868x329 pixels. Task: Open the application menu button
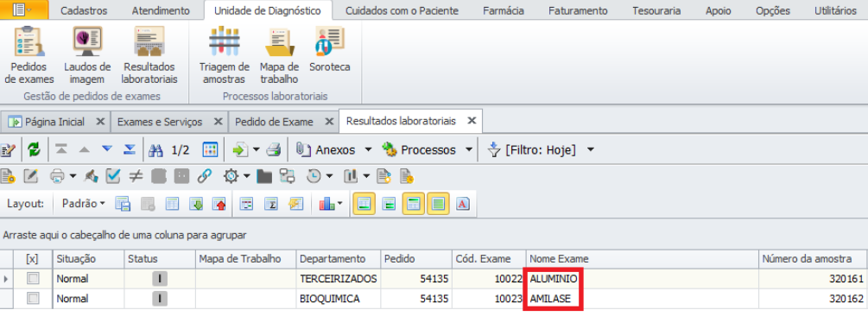point(24,9)
